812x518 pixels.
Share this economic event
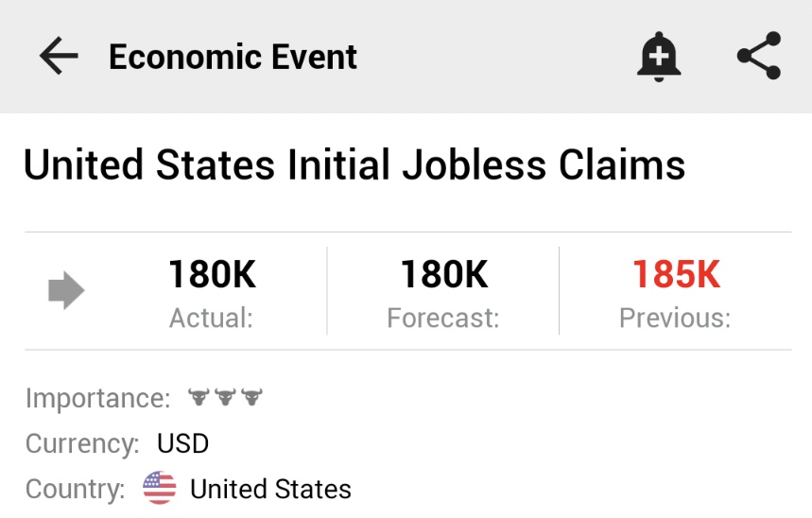click(759, 57)
